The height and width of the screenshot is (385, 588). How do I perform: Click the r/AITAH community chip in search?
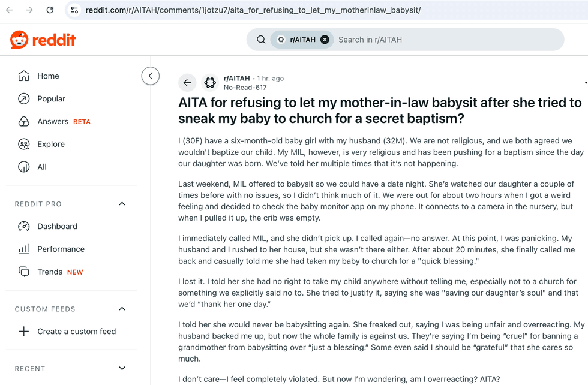(x=302, y=40)
